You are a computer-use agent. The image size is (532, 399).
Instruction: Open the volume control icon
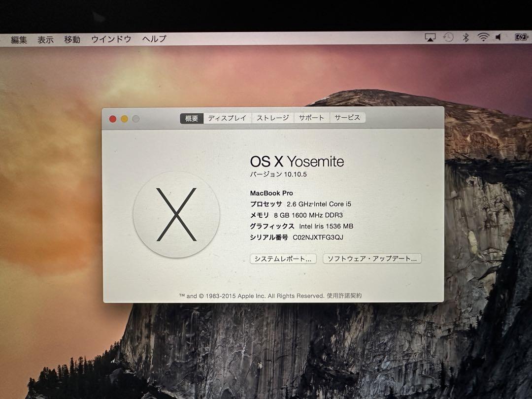click(x=498, y=37)
